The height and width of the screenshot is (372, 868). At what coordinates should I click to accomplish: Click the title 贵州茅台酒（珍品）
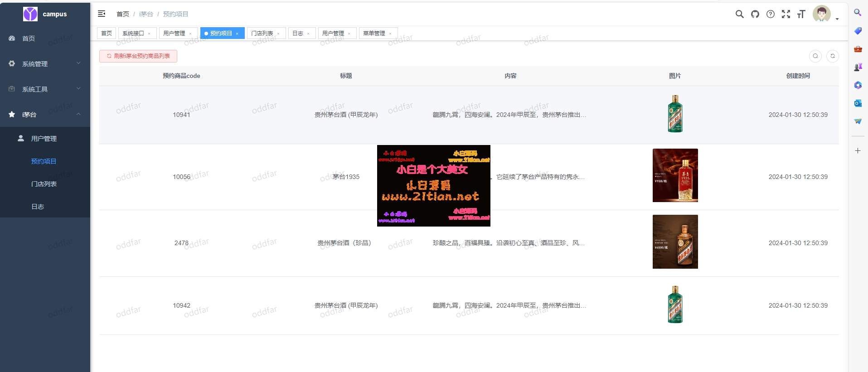pos(344,243)
